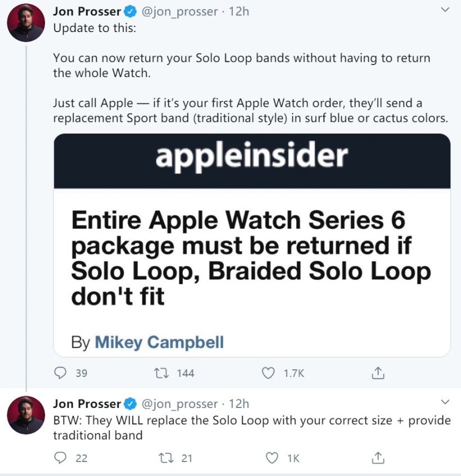
Task: Open the appleinsider article card headline
Action: tap(251, 259)
